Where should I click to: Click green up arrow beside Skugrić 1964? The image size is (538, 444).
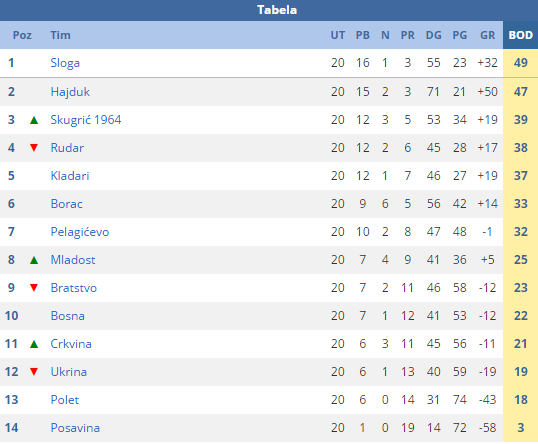click(x=34, y=120)
